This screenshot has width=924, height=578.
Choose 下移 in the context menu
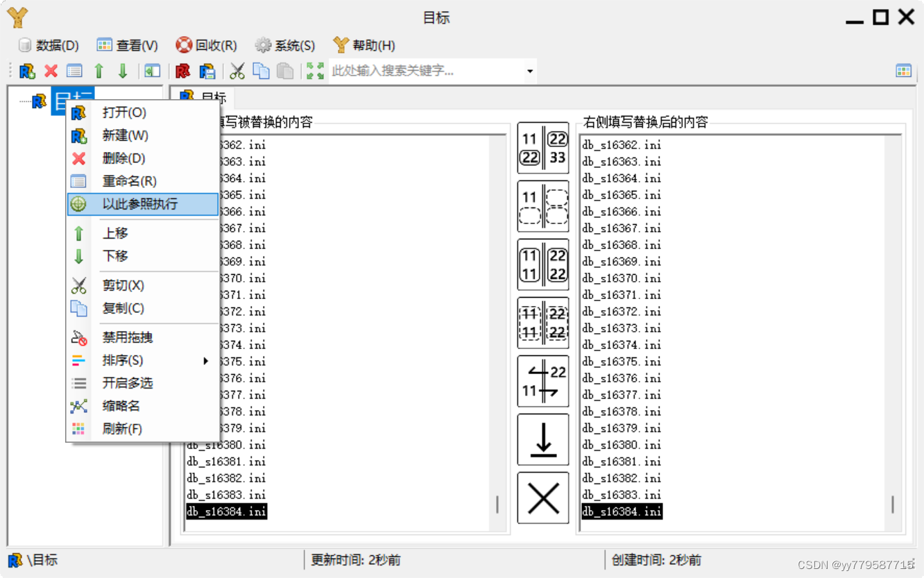point(143,256)
